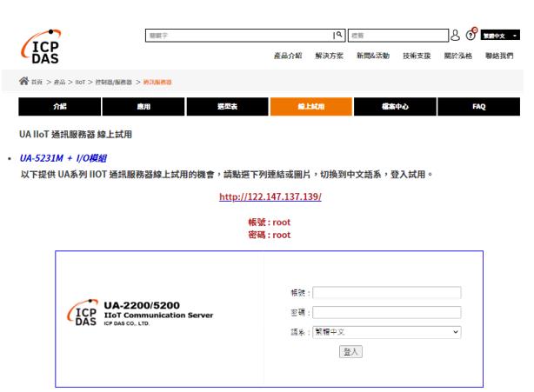
Task: Click the orange current-page breadcrumb item
Action: [157, 82]
